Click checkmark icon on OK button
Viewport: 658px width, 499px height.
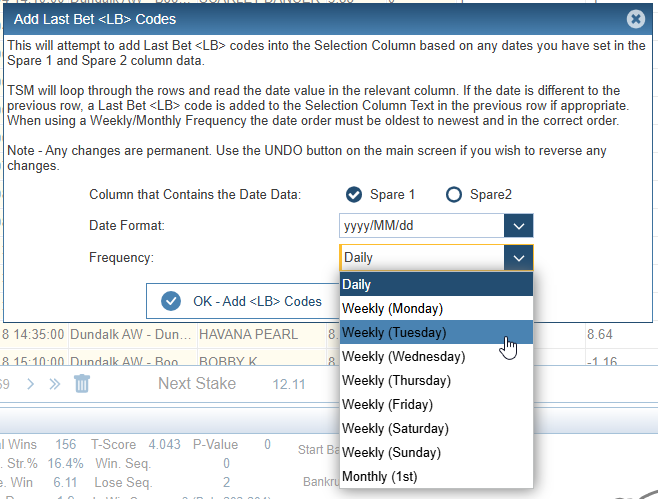(170, 301)
